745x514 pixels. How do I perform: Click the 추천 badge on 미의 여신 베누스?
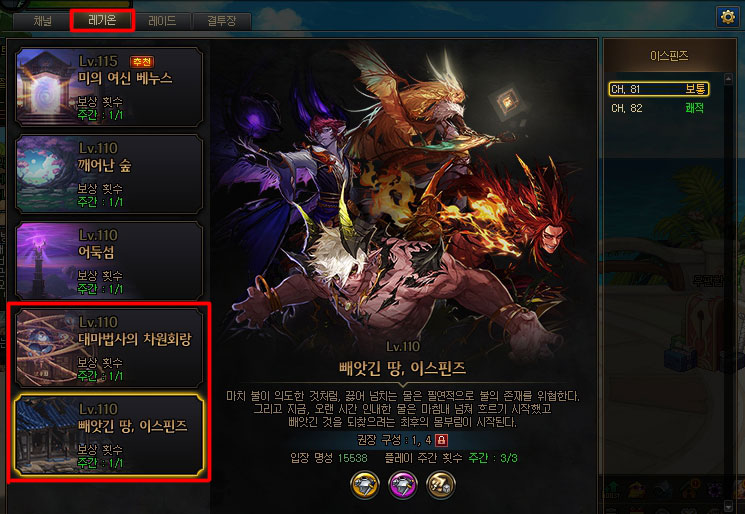[142, 62]
